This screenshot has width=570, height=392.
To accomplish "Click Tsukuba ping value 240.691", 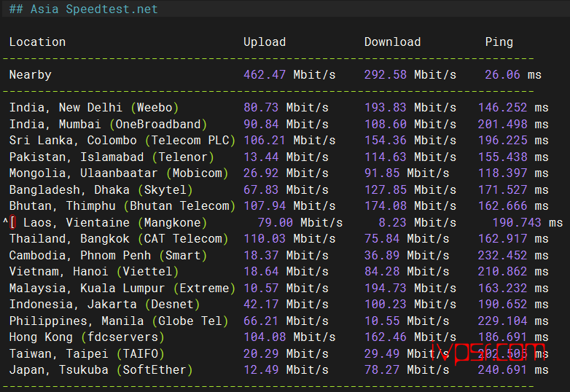I will [502, 370].
